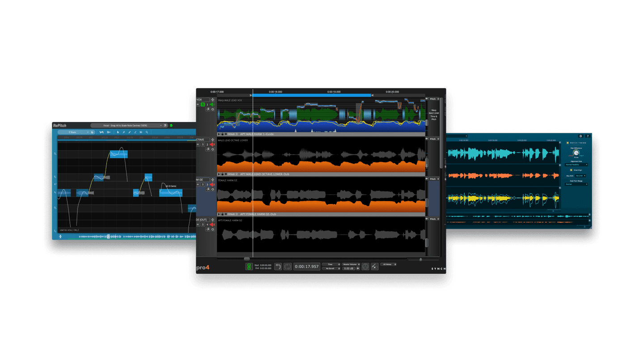644x362 pixels.
Task: Open the Master Volume dropdown
Action: pos(351,265)
